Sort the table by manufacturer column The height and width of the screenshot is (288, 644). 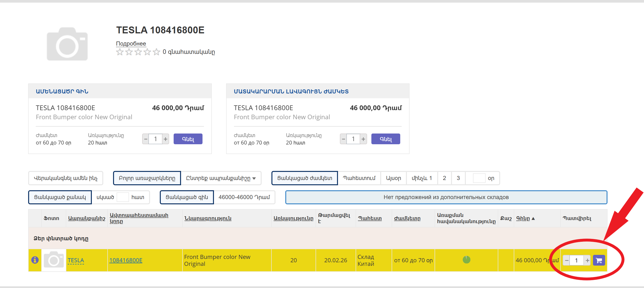click(87, 218)
